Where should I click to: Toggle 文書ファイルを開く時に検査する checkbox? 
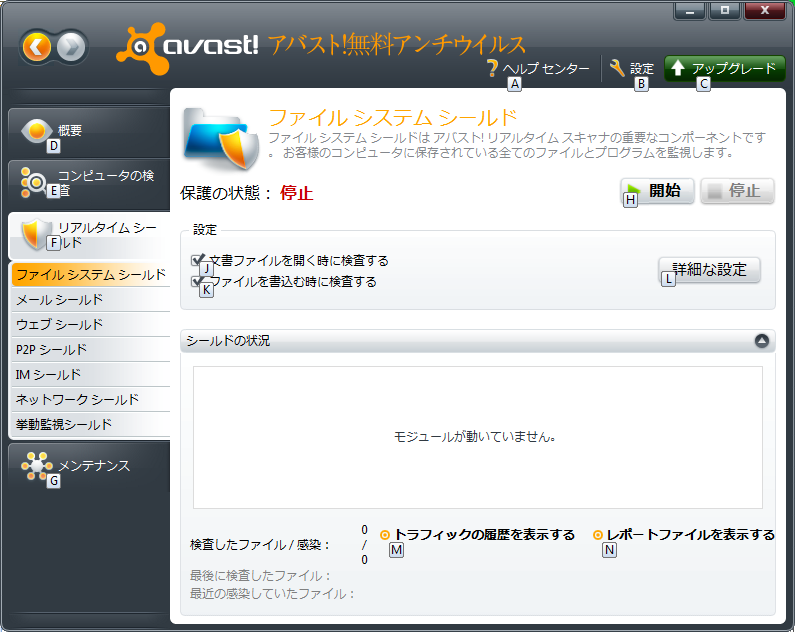click(198, 261)
